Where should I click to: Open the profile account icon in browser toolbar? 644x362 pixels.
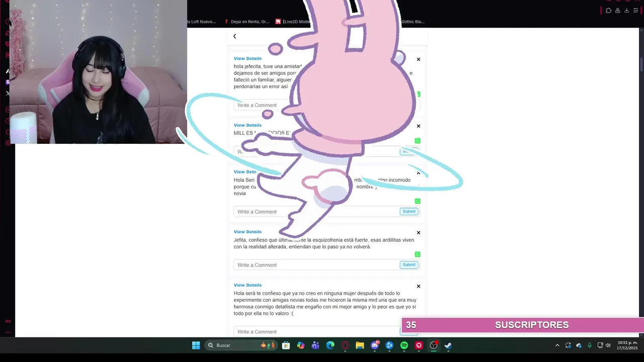(x=617, y=11)
